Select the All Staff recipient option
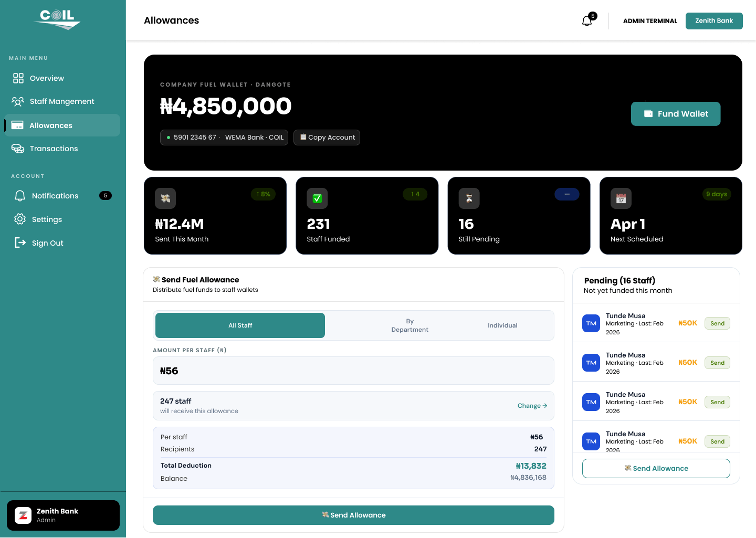Screen dimensions: 756x538 (x=240, y=325)
